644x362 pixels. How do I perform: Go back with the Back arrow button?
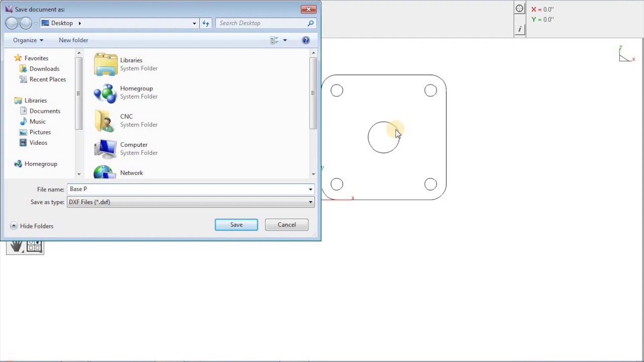pos(12,23)
